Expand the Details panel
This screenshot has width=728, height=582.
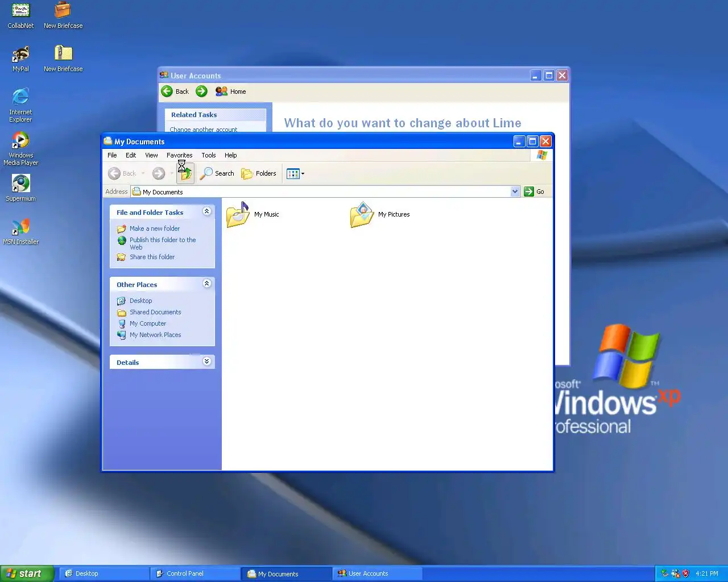[x=207, y=361]
